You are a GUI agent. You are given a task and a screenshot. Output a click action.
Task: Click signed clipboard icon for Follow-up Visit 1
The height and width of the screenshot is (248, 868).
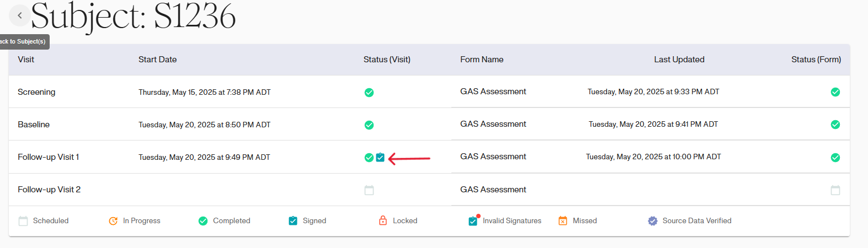[x=380, y=158]
